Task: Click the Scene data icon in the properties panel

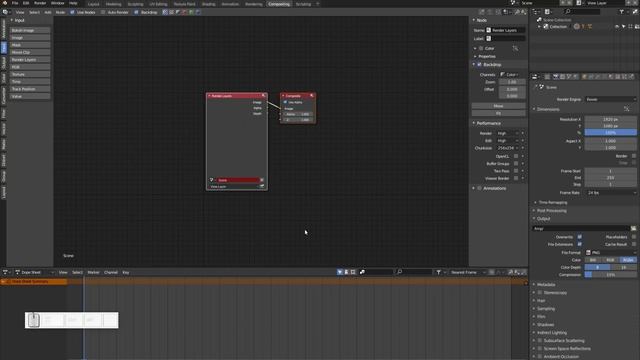Action: tap(542, 87)
